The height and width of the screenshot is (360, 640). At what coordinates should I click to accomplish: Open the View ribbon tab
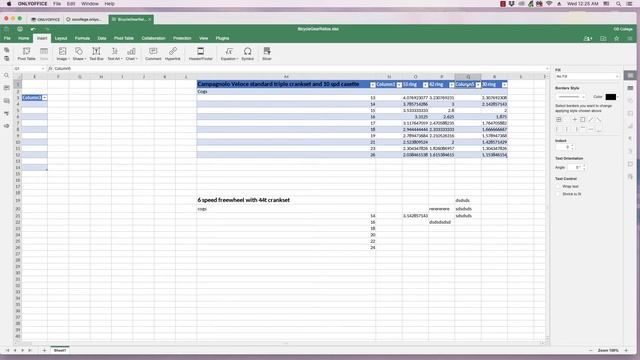[203, 38]
